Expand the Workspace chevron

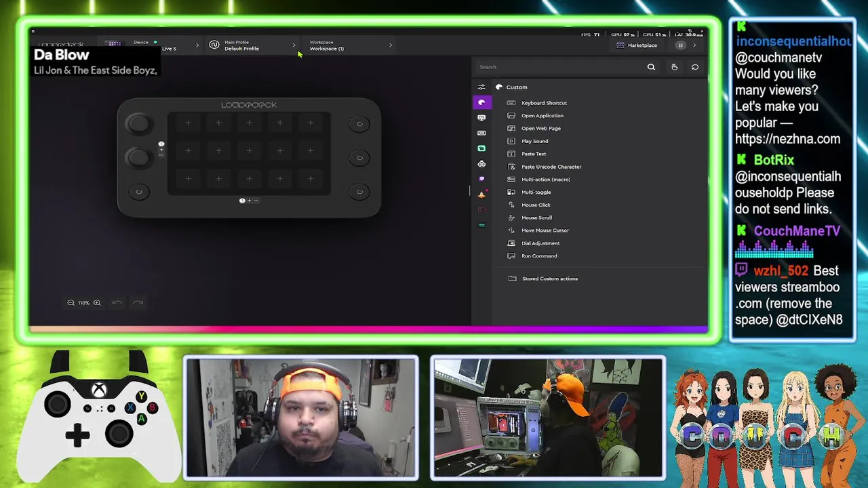(x=390, y=45)
